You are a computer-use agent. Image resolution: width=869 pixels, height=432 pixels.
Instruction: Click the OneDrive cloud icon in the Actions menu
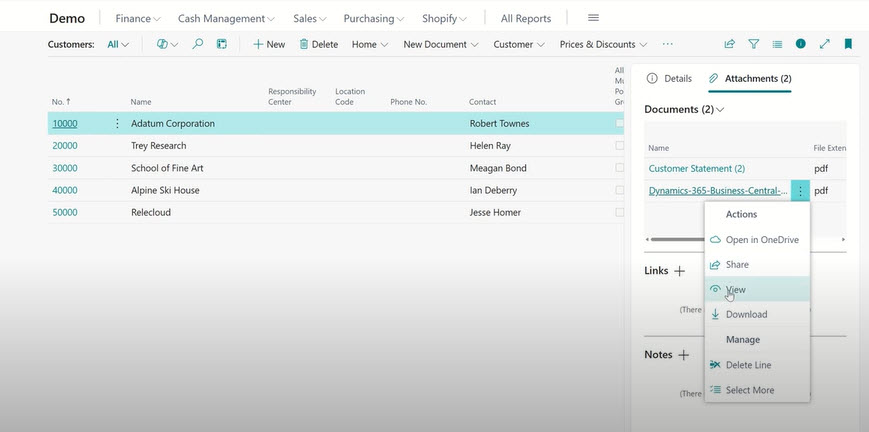[715, 240]
